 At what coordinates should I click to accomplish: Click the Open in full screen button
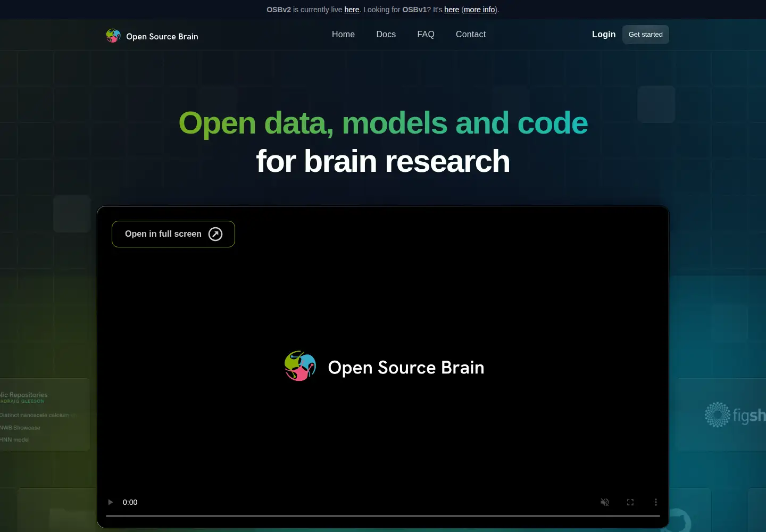[173, 234]
